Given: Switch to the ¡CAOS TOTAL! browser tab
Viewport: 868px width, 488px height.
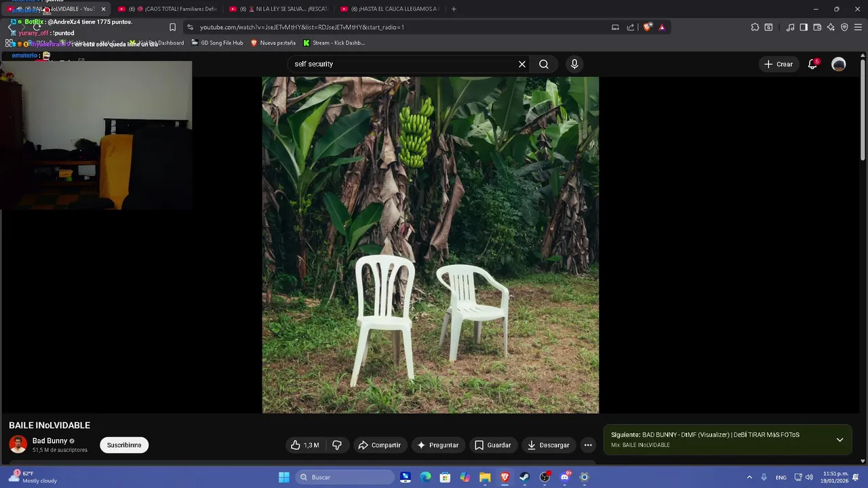Looking at the screenshot, I should click(167, 9).
